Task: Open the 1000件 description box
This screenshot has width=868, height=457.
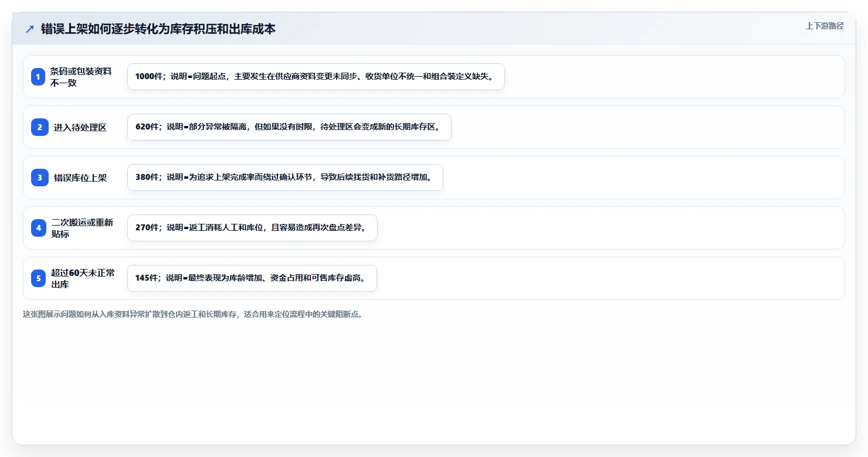Action: pyautogui.click(x=316, y=77)
